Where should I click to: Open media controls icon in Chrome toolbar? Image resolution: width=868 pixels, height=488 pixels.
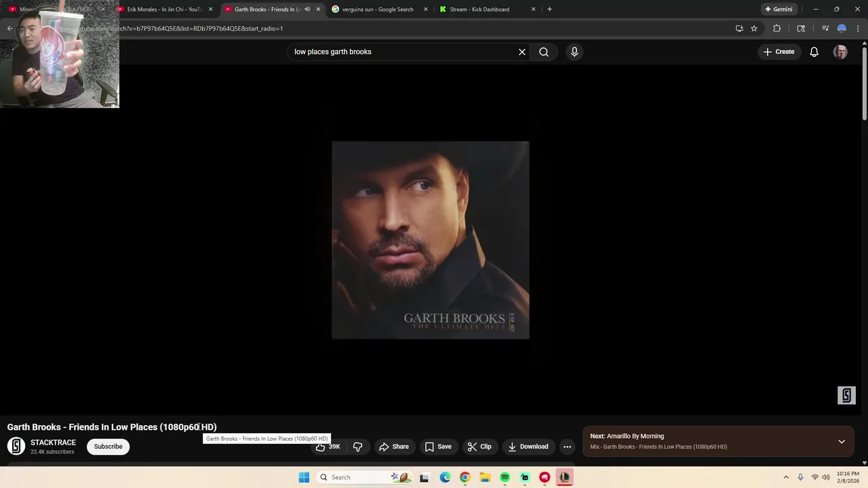pyautogui.click(x=825, y=28)
